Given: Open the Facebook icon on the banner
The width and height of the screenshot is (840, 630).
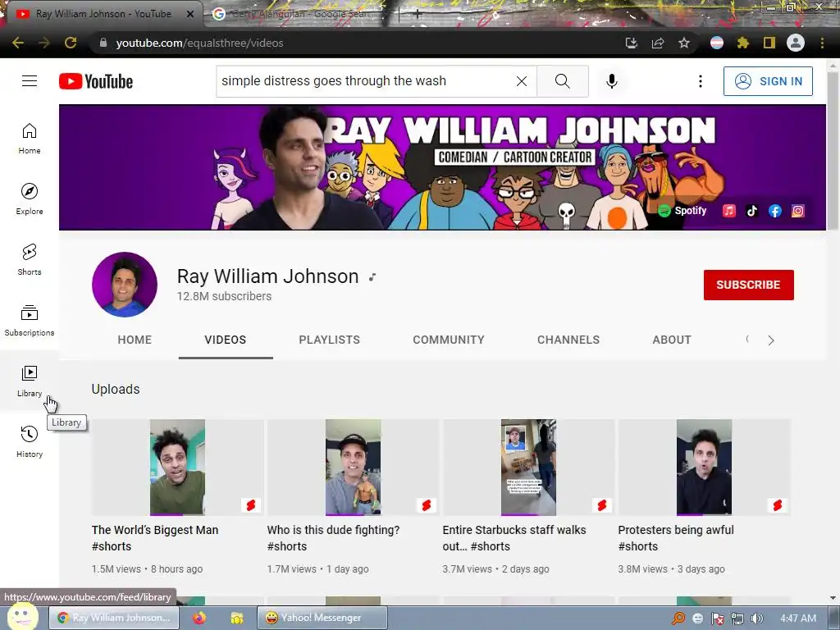Looking at the screenshot, I should (774, 211).
